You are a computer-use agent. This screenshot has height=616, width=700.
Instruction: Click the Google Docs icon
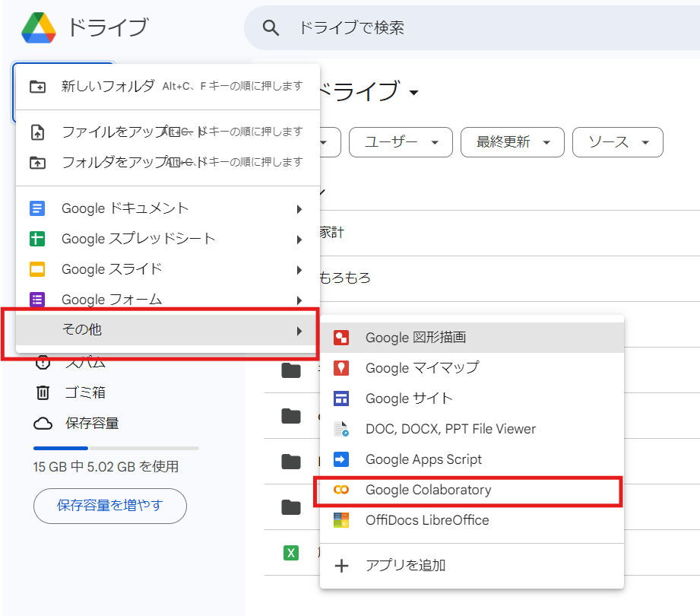coord(37,208)
